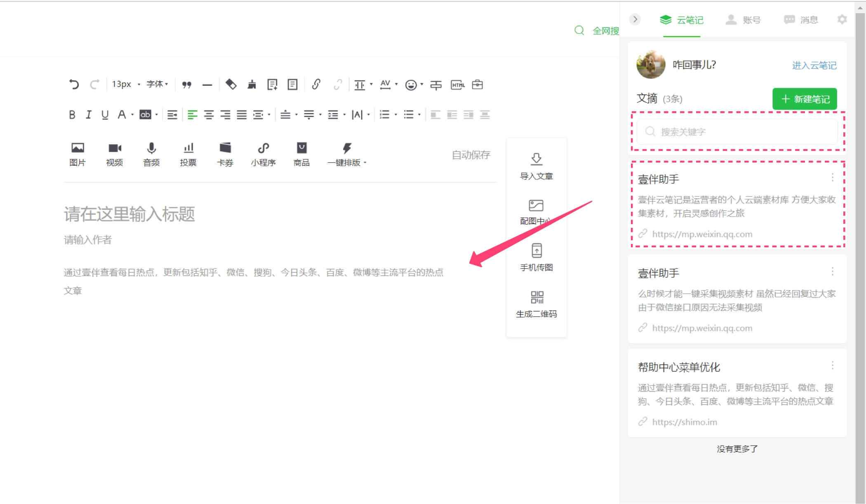
Task: Insert a horizontal divider line
Action: pyautogui.click(x=207, y=85)
